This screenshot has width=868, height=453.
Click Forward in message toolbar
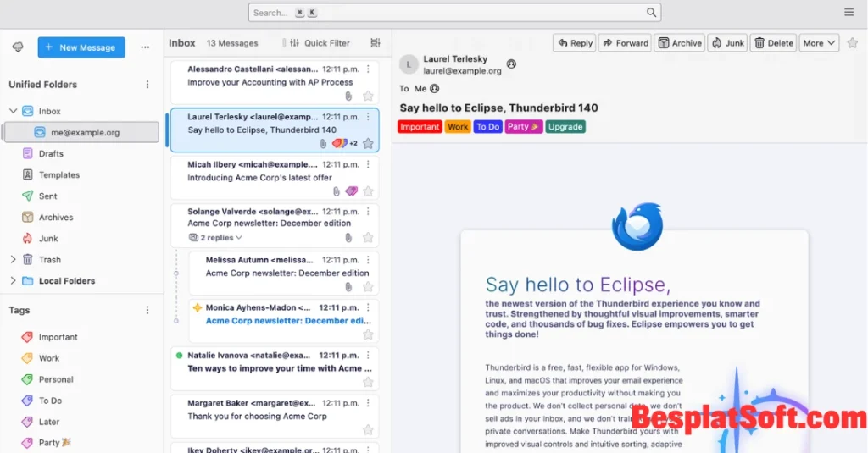(626, 43)
